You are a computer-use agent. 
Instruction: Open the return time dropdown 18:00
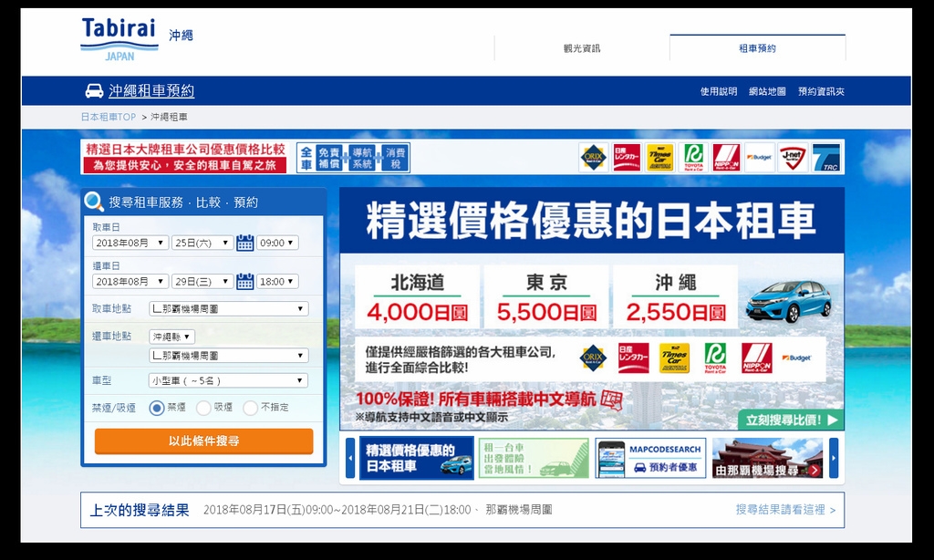coord(277,281)
